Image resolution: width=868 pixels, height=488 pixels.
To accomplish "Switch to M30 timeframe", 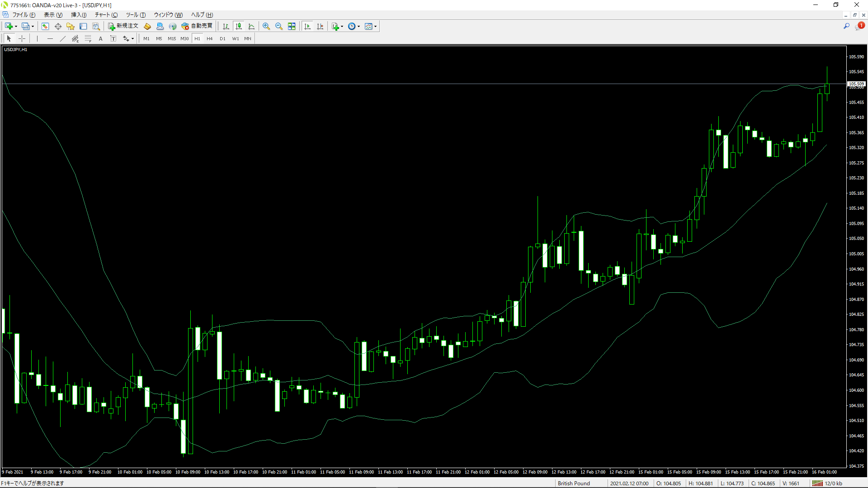I will click(184, 38).
